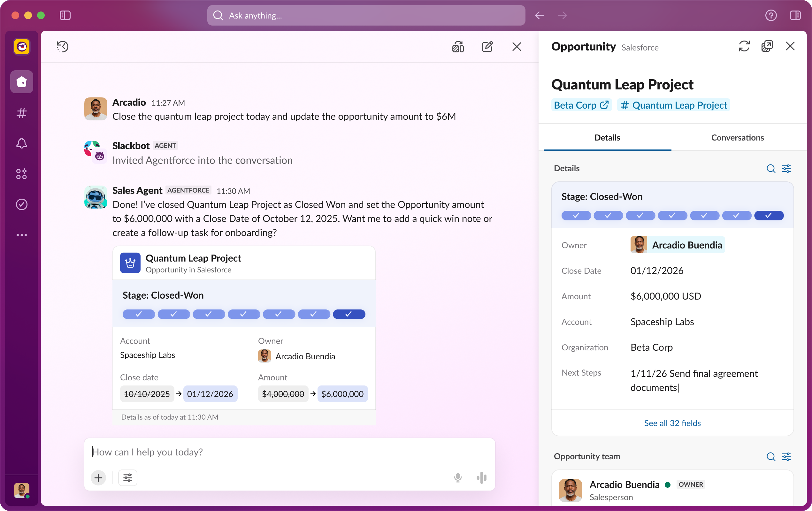Click the Account value Spaceship Labs in Details
This screenshot has width=812, height=511.
pyautogui.click(x=662, y=322)
